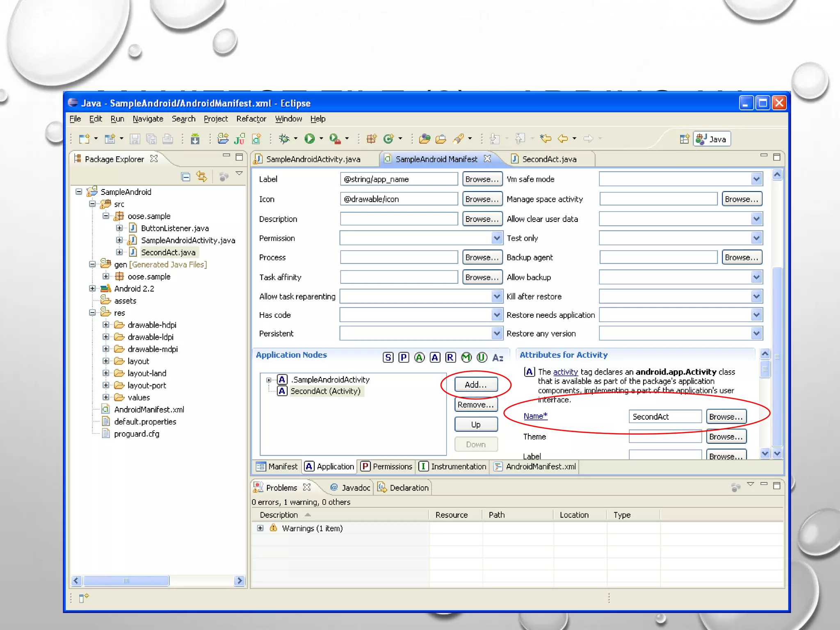Open the Permission dropdown
The height and width of the screenshot is (630, 840).
pyautogui.click(x=497, y=238)
